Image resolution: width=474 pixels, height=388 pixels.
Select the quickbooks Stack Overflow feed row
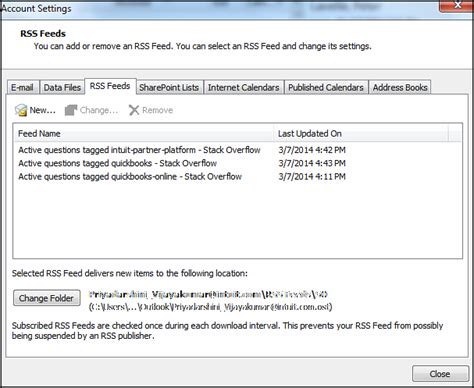[237, 163]
